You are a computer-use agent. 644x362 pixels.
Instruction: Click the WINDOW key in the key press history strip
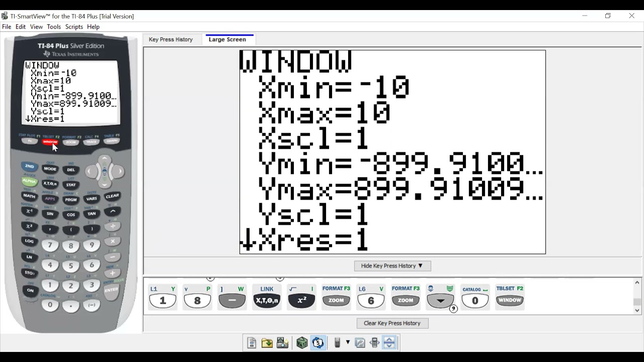[x=510, y=301]
